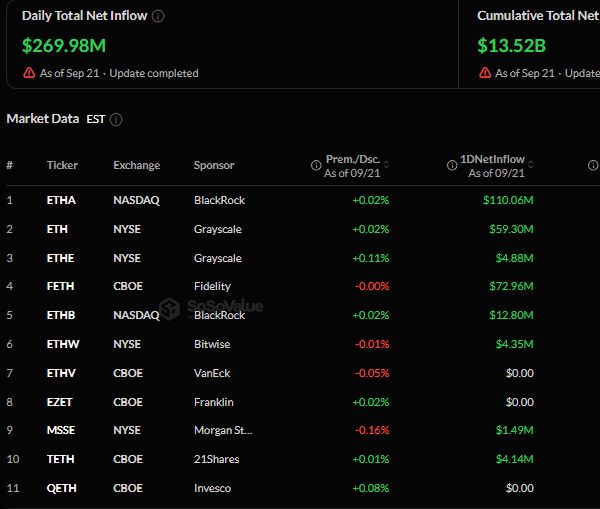600x509 pixels.
Task: Click info icon before Prem./Dsc. header
Action: click(x=316, y=165)
